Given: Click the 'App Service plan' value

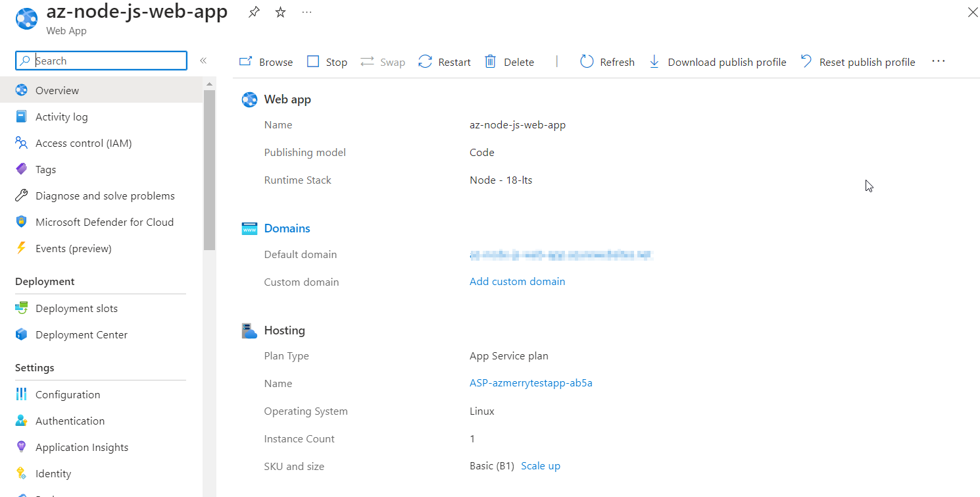Looking at the screenshot, I should coord(509,355).
